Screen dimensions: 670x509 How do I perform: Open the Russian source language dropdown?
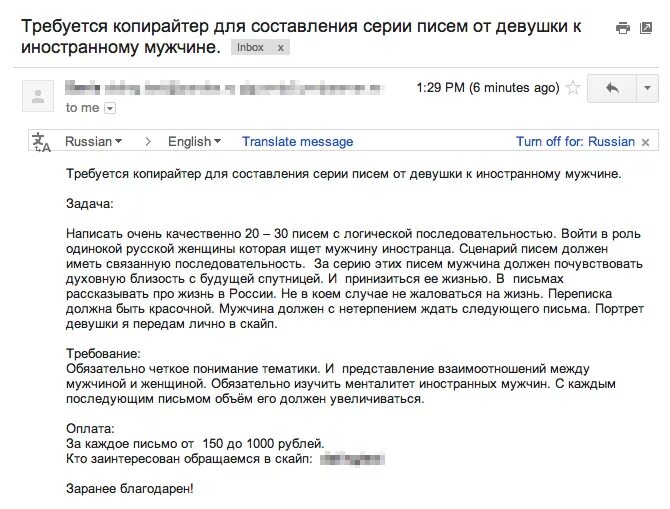point(93,141)
